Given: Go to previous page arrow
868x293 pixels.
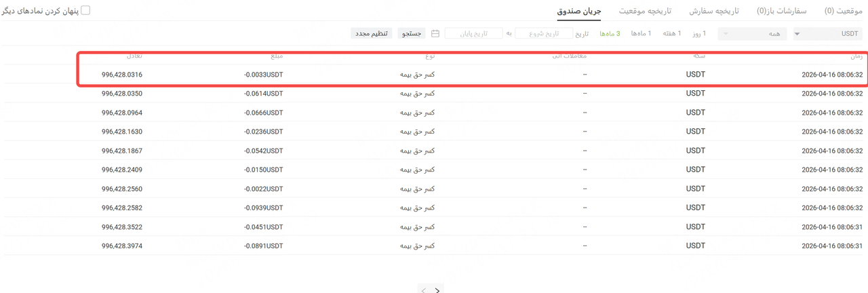Looking at the screenshot, I should [423, 290].
